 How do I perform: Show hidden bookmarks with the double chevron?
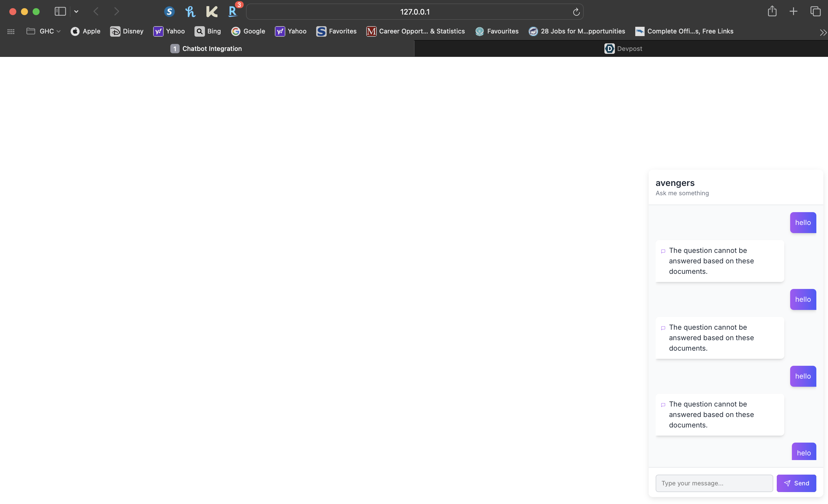click(823, 32)
